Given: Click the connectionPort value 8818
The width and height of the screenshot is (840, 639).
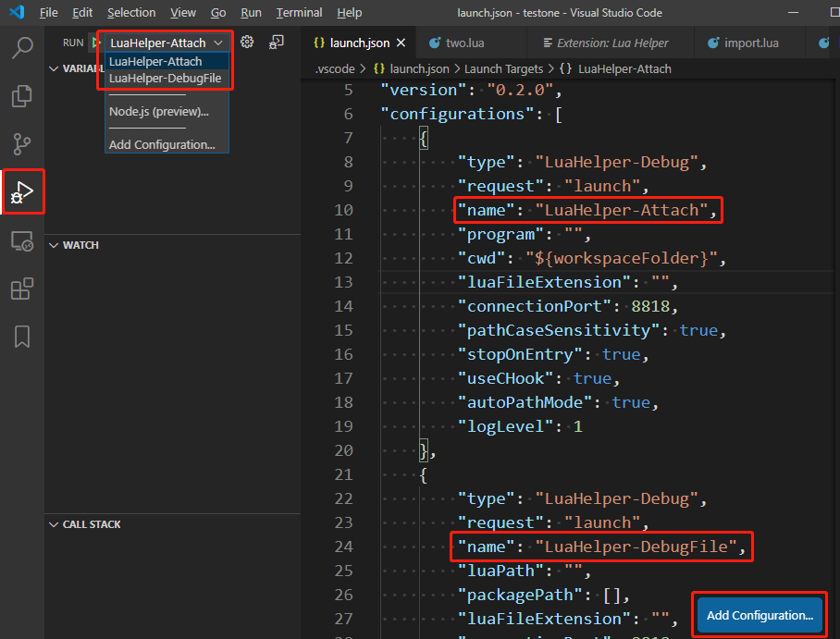Looking at the screenshot, I should pos(650,306).
